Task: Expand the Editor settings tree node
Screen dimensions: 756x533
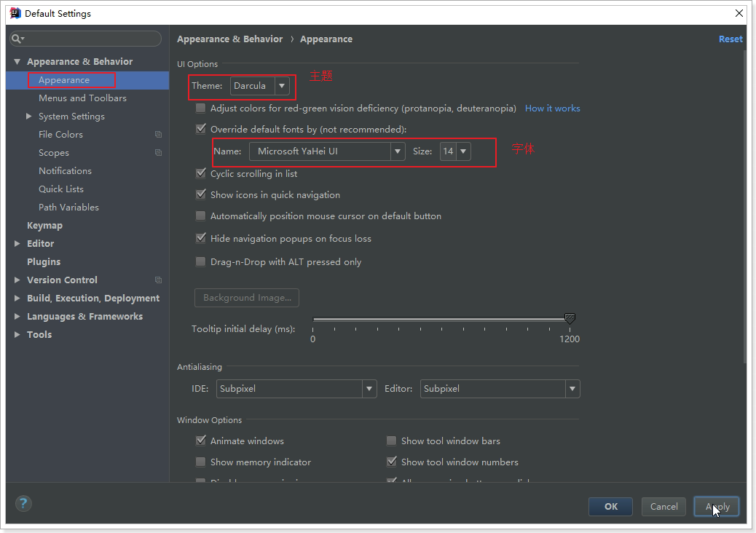Action: pyautogui.click(x=17, y=244)
